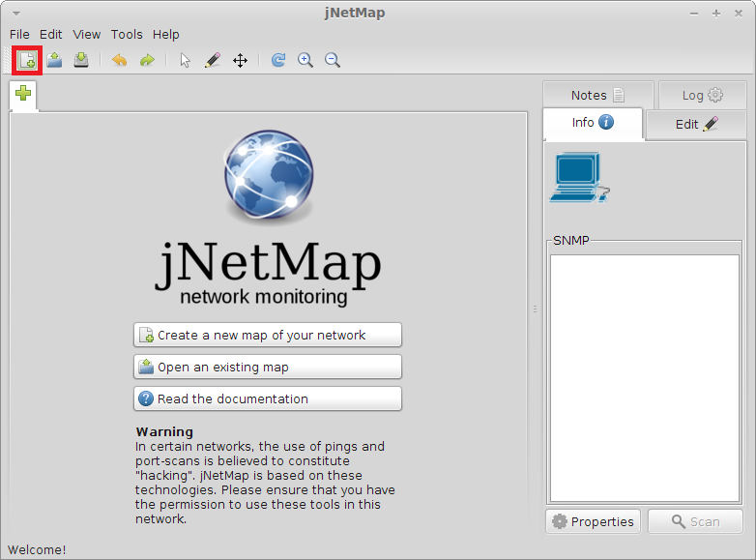Click the Properties button
756x560 pixels.
tap(593, 521)
